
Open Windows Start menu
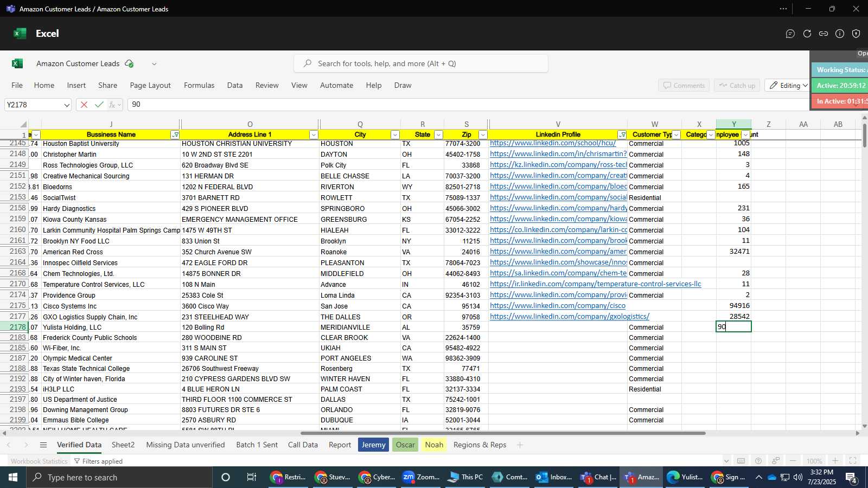coord(13,477)
